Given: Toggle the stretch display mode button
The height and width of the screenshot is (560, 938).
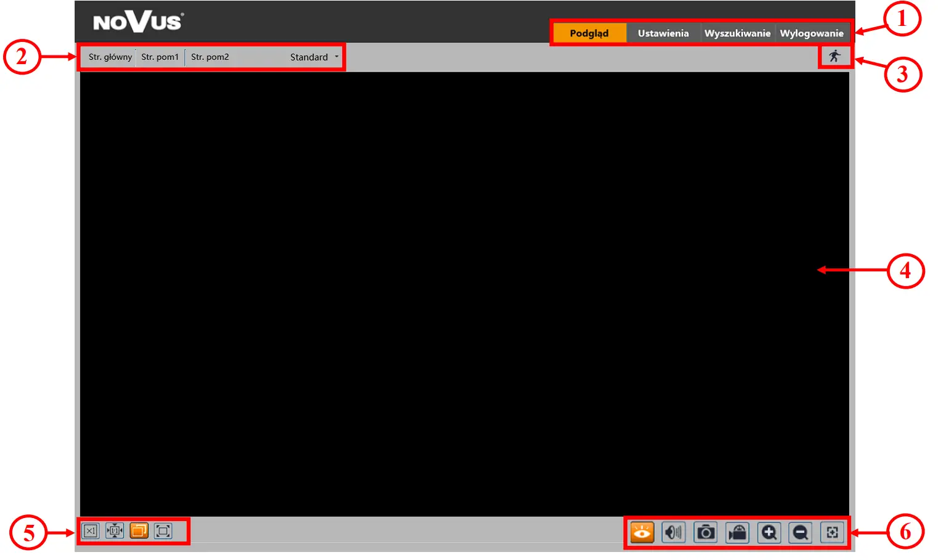Looking at the screenshot, I should coord(139,531).
